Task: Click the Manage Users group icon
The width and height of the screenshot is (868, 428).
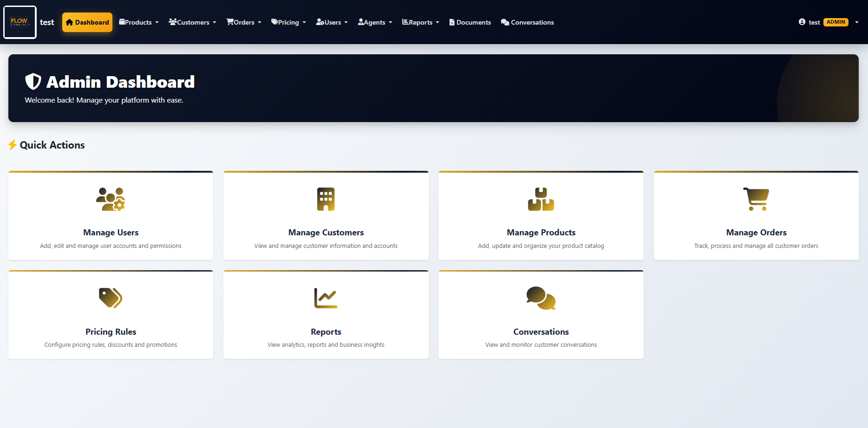Action: point(111,199)
